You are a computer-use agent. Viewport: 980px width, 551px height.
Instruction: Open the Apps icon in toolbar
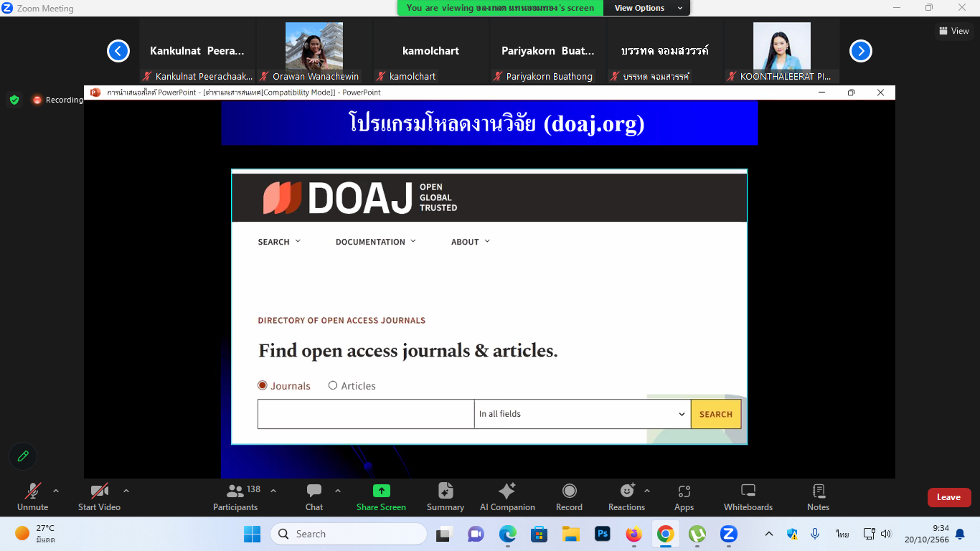(x=684, y=491)
